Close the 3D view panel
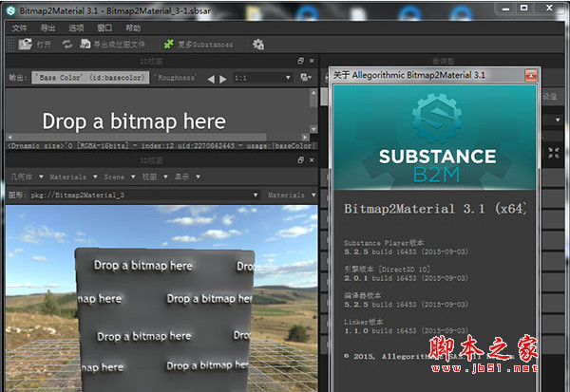 pos(312,159)
